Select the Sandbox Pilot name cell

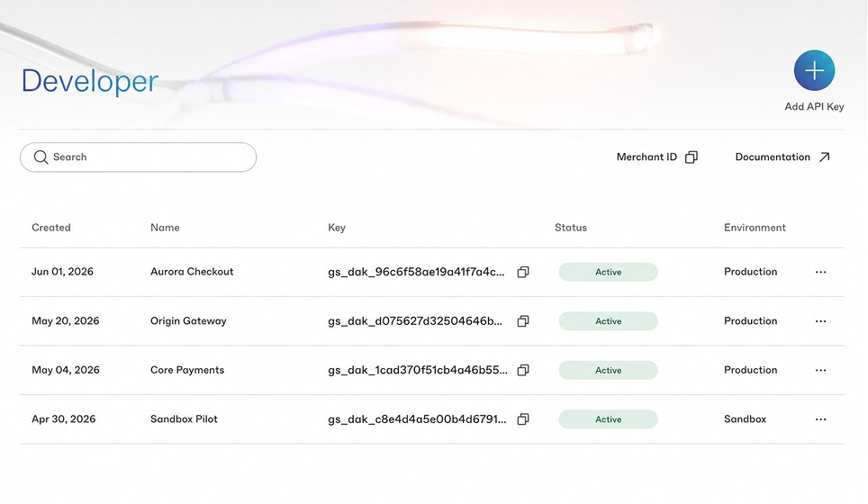point(184,419)
